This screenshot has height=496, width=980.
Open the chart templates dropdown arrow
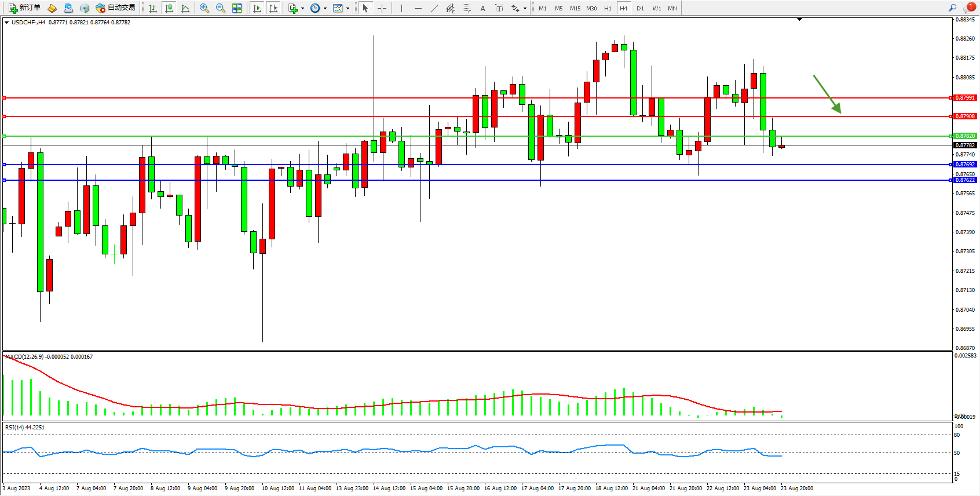[348, 9]
